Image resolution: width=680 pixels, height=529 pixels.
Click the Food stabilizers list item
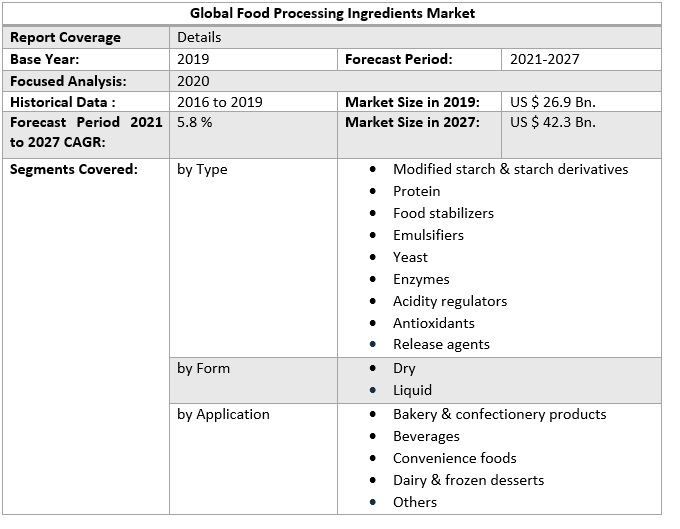point(443,213)
